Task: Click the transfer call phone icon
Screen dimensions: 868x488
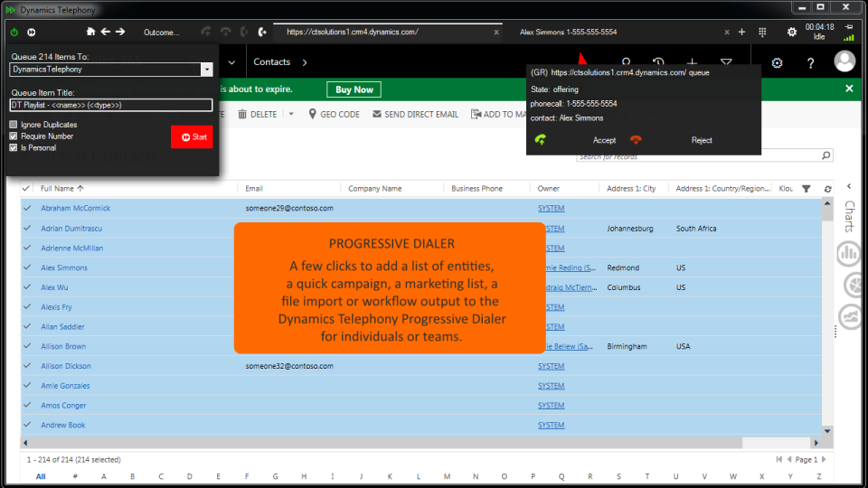Action: tap(262, 33)
